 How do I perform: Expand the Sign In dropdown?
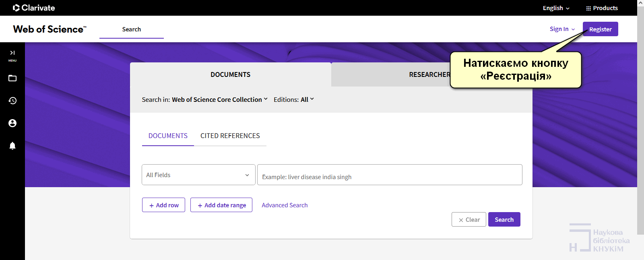coord(562,29)
